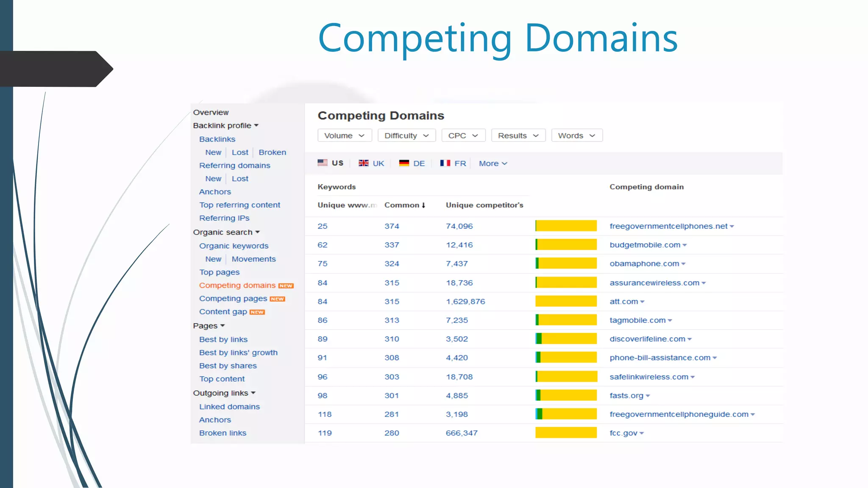The height and width of the screenshot is (488, 868).
Task: Open dropdown arrow next to fcc.gov
Action: pos(642,433)
